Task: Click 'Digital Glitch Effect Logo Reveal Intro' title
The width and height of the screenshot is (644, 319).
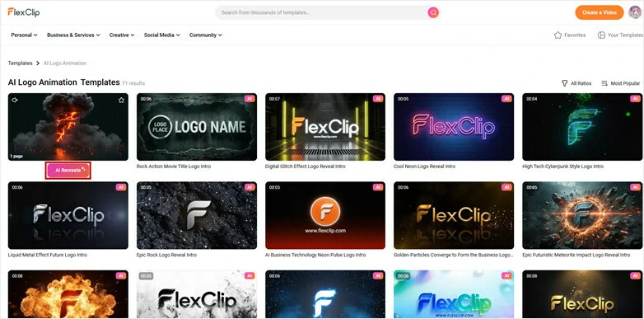Action: point(306,167)
